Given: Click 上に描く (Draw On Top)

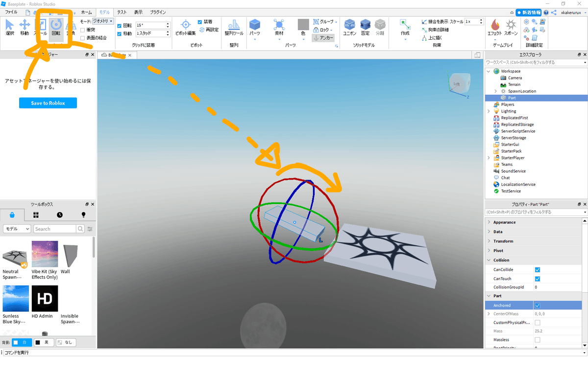Looking at the screenshot, I should coord(431,37).
